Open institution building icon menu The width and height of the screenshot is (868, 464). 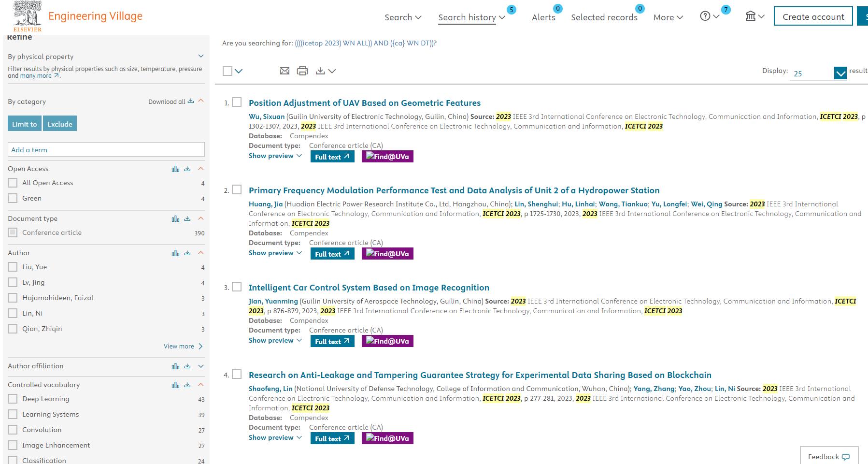[750, 16]
